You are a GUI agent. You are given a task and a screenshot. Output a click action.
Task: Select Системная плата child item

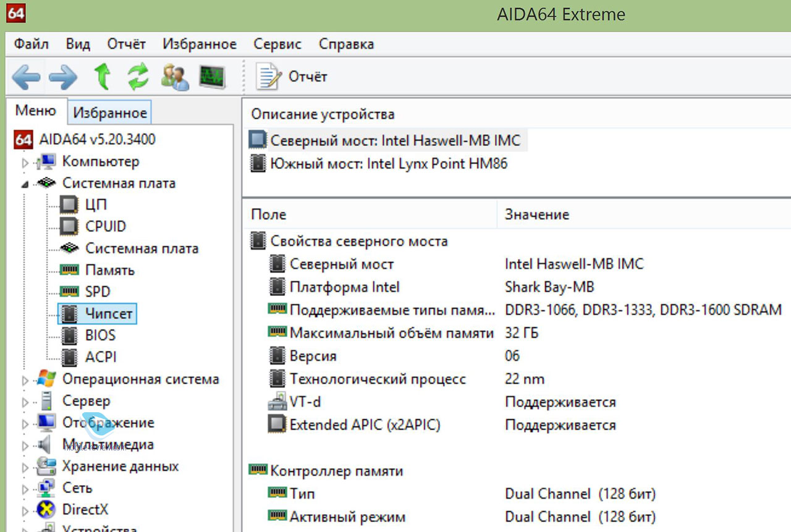142,248
